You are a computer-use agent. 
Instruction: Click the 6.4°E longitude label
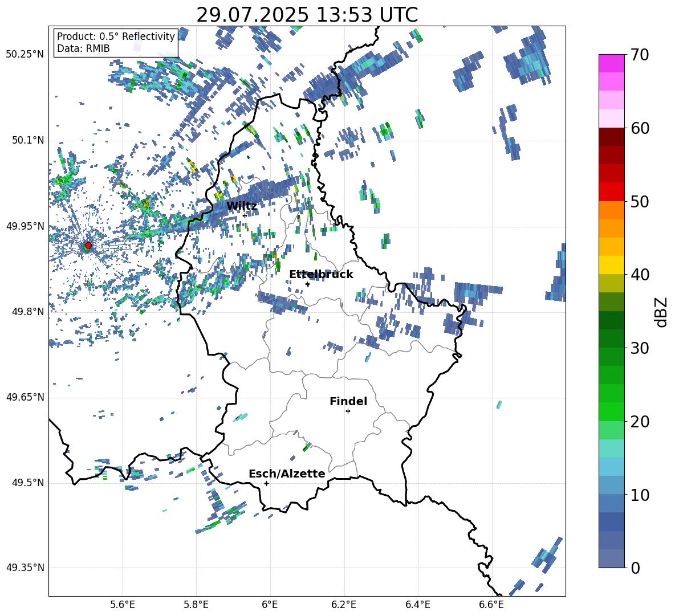[417, 605]
